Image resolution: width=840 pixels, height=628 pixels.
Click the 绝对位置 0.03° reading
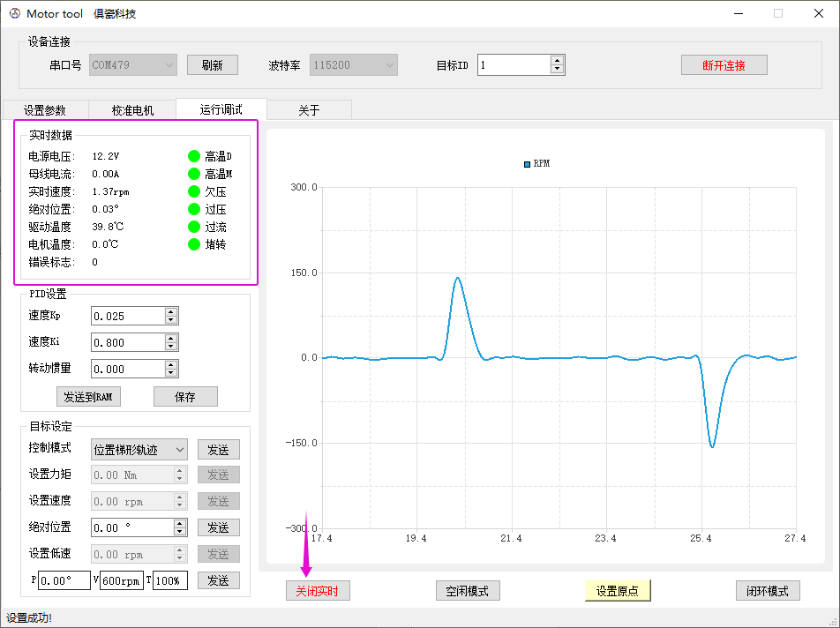pyautogui.click(x=105, y=209)
